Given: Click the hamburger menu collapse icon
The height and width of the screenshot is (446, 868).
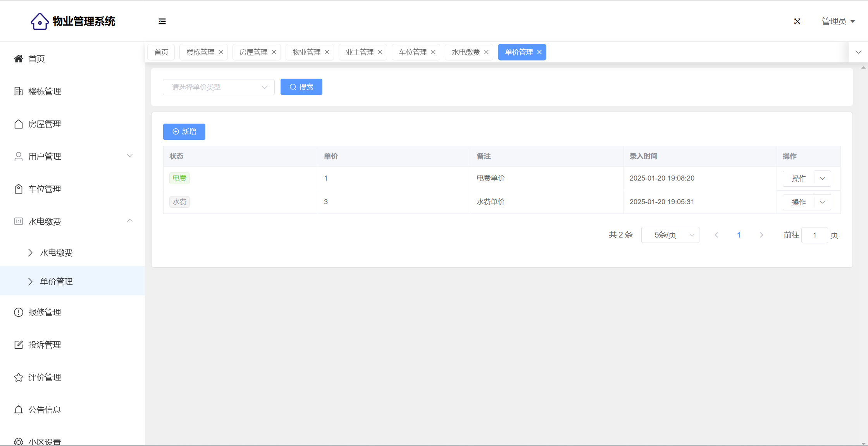Looking at the screenshot, I should (162, 21).
